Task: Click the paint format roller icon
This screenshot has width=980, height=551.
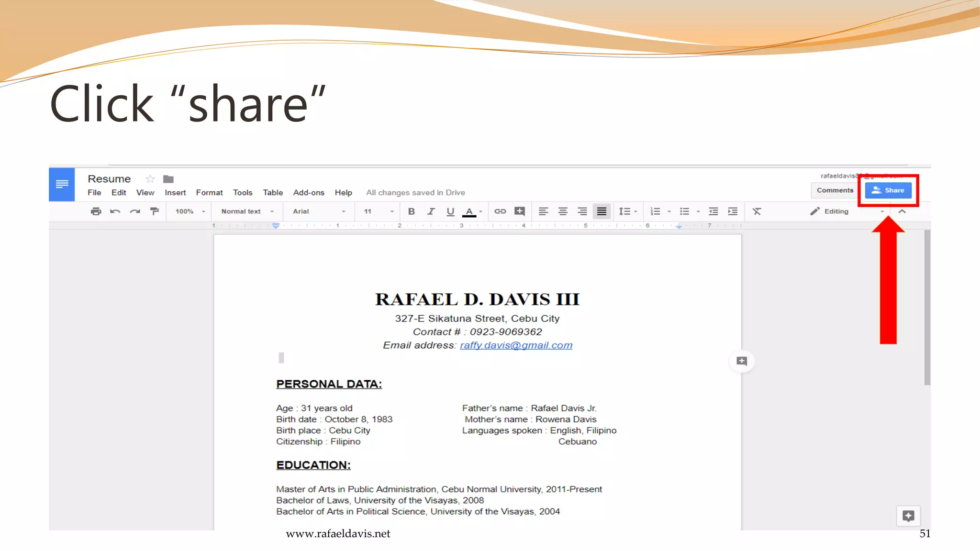Action: (154, 211)
